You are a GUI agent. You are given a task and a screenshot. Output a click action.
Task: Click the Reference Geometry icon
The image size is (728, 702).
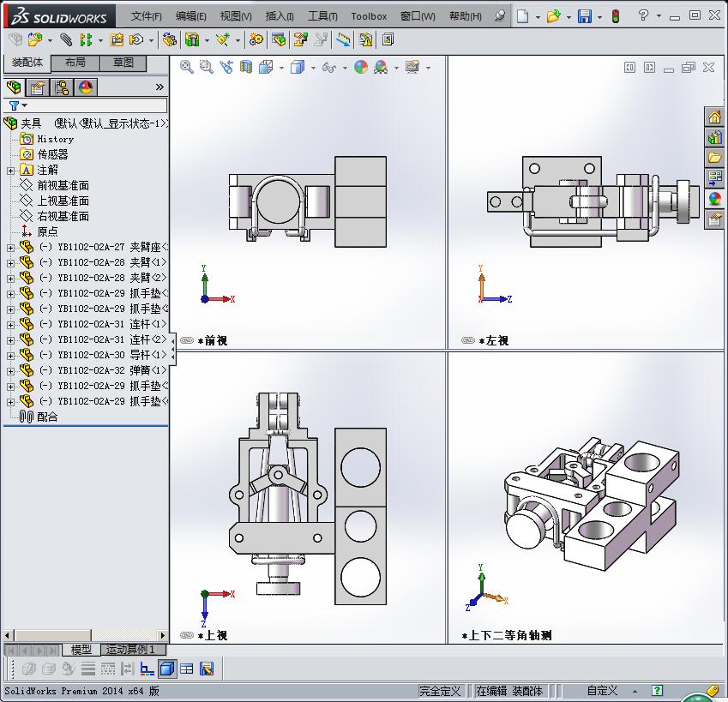click(223, 40)
